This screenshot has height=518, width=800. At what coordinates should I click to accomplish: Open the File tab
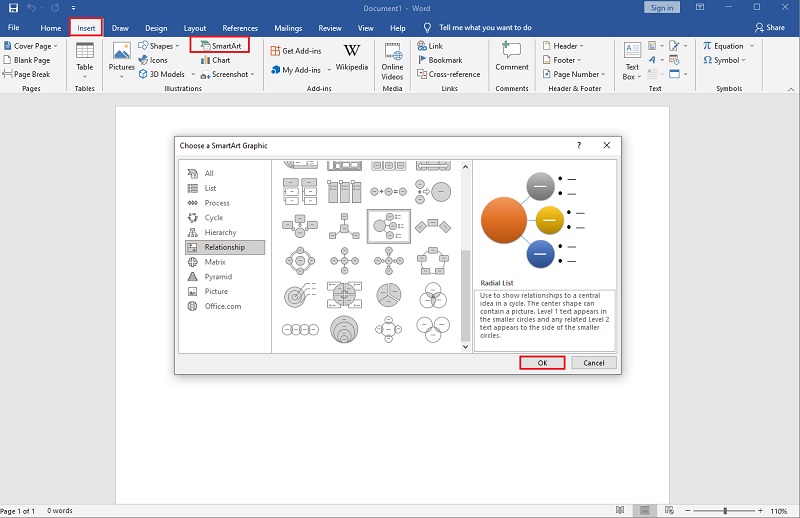(x=14, y=28)
